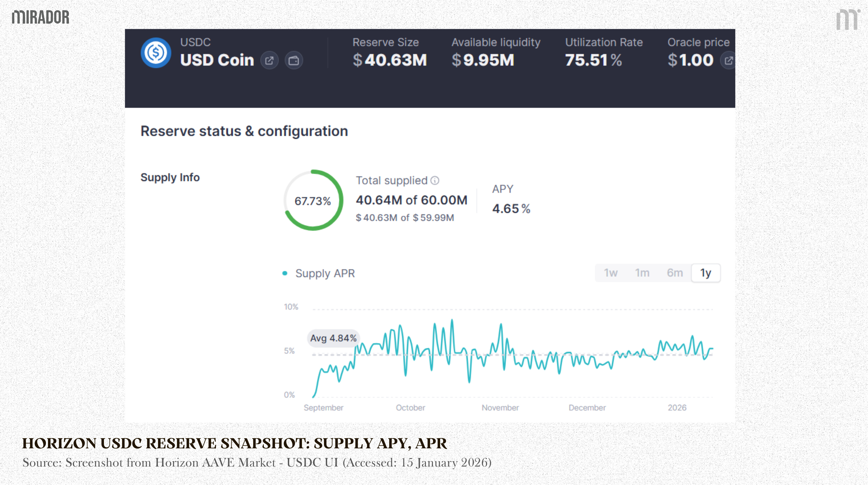Click the add-to-wallet icon beside USD Coin
Viewport: 868px width, 485px height.
[x=294, y=61]
